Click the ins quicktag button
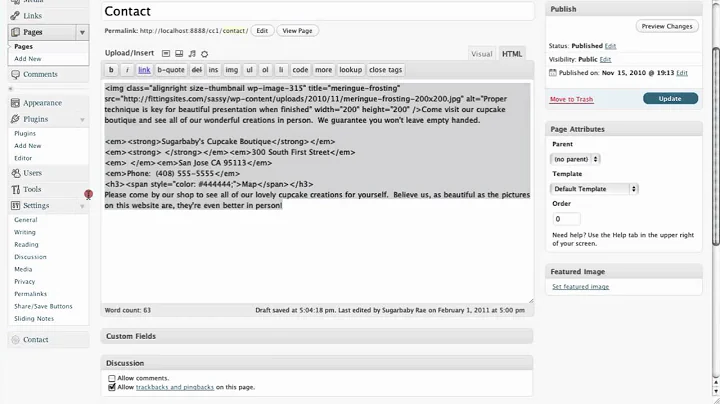Image resolution: width=720 pixels, height=404 pixels. [x=213, y=70]
